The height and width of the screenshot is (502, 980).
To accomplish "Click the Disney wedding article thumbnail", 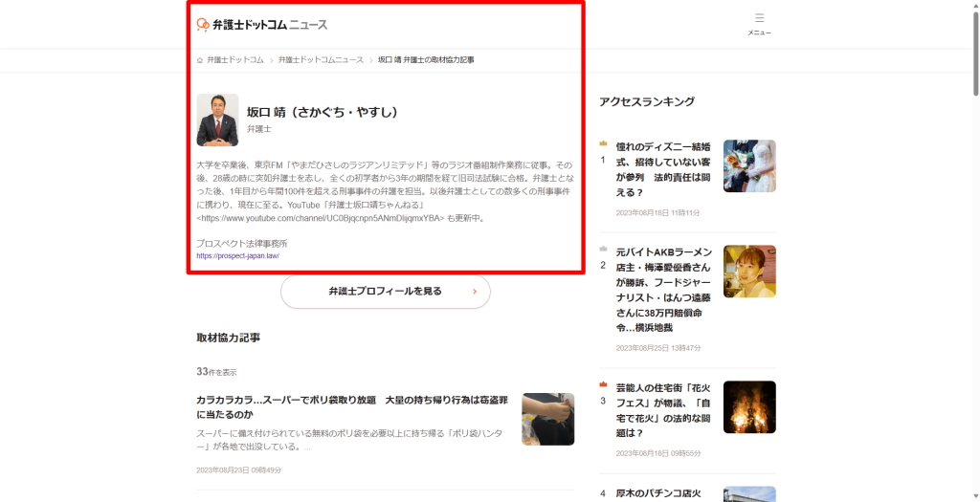I will click(x=749, y=166).
